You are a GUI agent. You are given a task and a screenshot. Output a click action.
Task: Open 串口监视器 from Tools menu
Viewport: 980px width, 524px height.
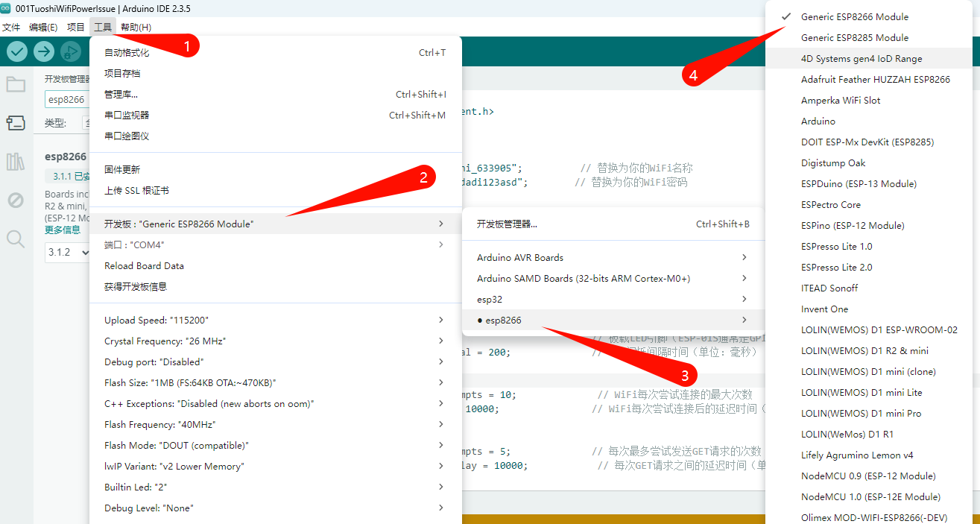[x=276, y=116]
